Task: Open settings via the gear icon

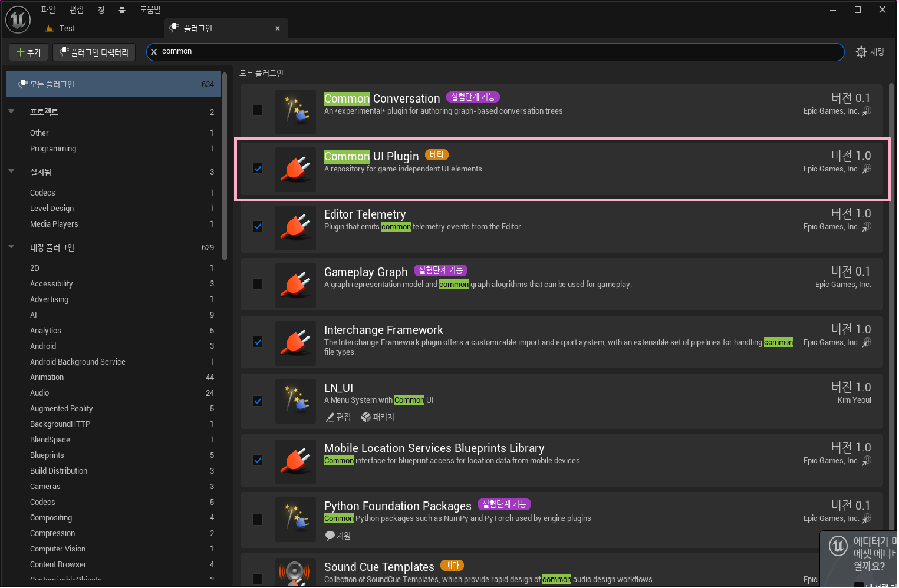Action: (861, 52)
